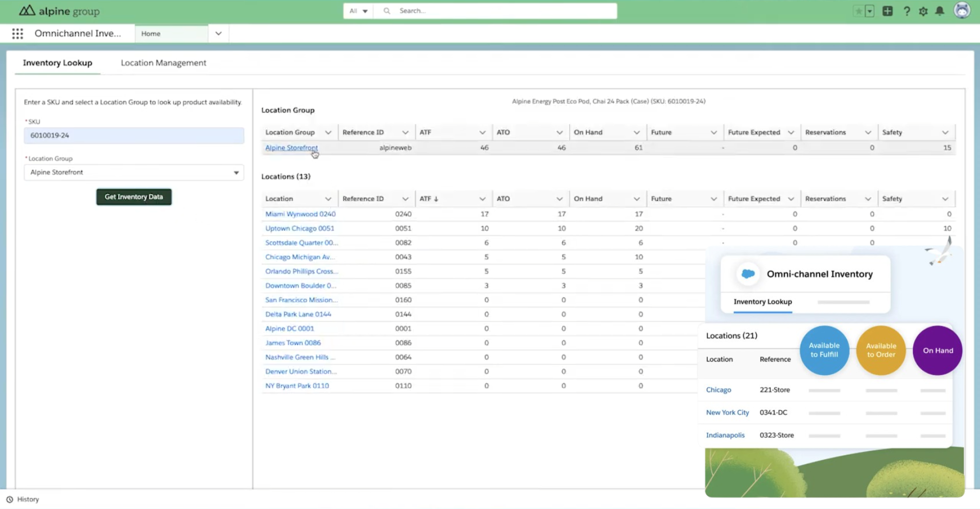The image size is (980, 509).
Task: Open ATO column menu in Locations table
Action: click(560, 199)
